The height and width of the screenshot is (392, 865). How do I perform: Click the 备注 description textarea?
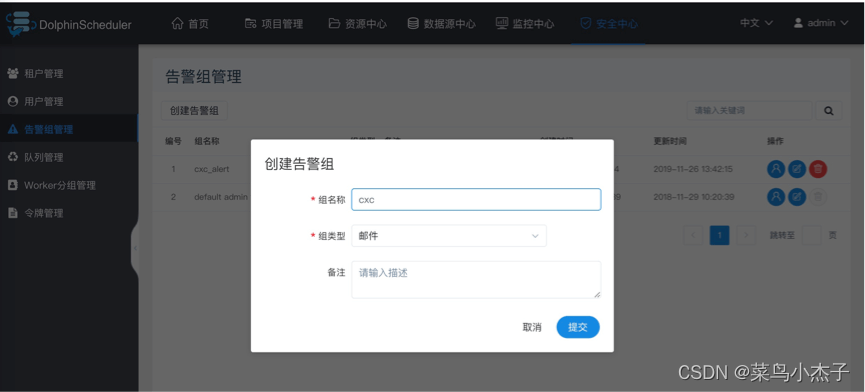(x=476, y=280)
